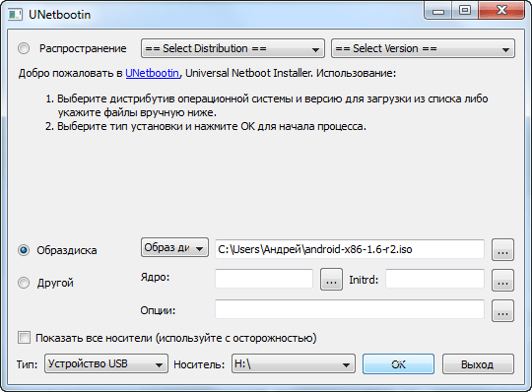
Task: Browse for kernel file next to Ядро
Action: (x=331, y=280)
